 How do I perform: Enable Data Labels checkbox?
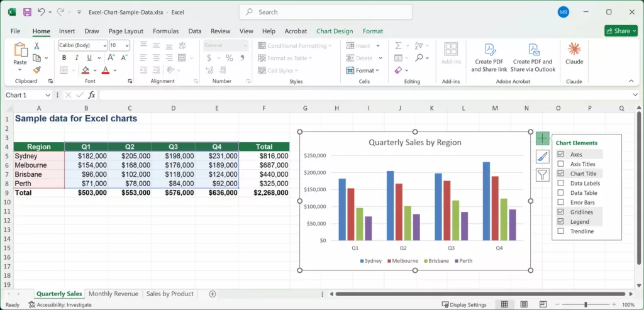[560, 183]
